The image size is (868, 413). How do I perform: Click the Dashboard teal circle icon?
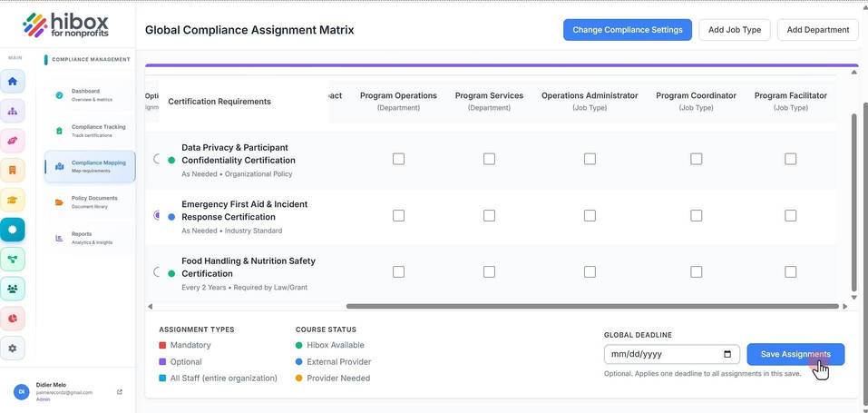click(59, 94)
